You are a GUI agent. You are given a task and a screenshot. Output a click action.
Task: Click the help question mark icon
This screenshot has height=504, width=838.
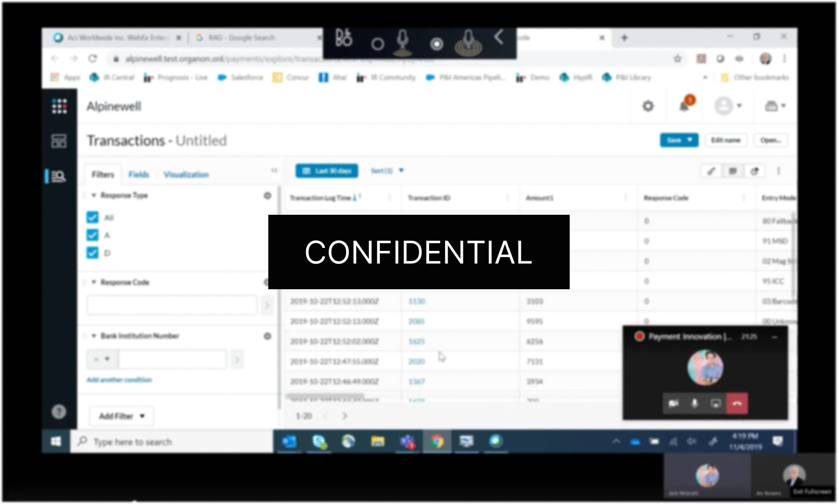tap(59, 411)
